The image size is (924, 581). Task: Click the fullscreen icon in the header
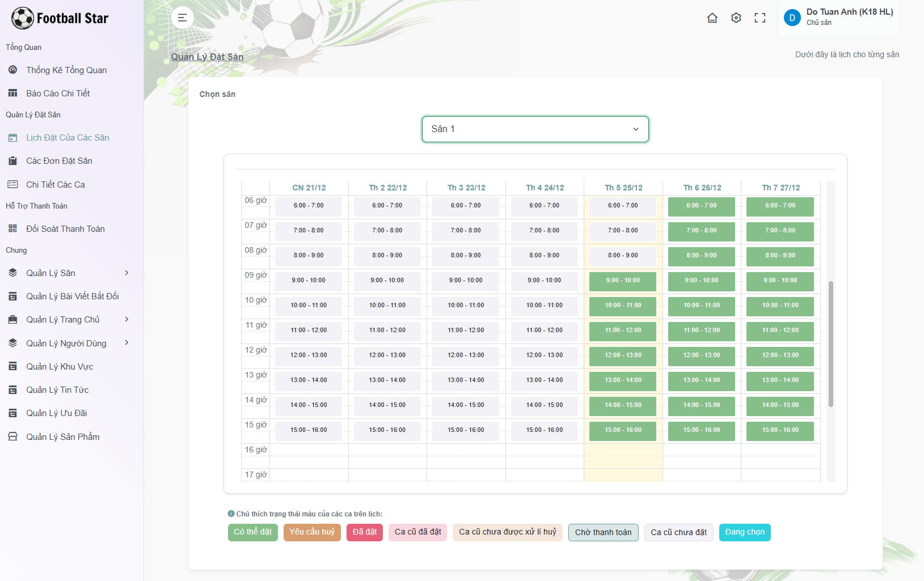[x=760, y=18]
